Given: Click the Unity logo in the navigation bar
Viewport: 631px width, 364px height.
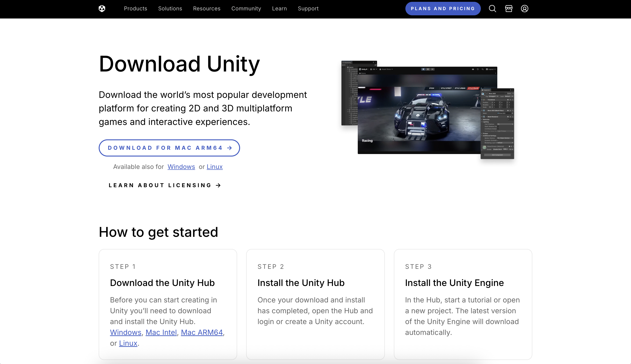Looking at the screenshot, I should 102,8.
